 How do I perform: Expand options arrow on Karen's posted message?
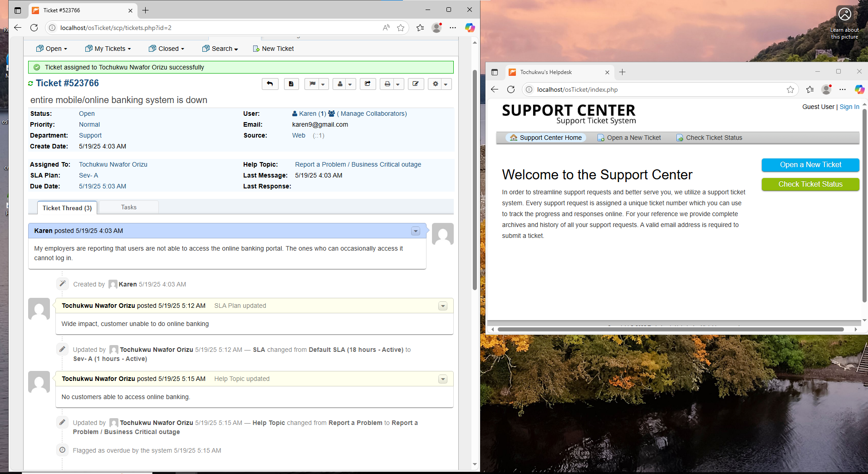point(415,231)
